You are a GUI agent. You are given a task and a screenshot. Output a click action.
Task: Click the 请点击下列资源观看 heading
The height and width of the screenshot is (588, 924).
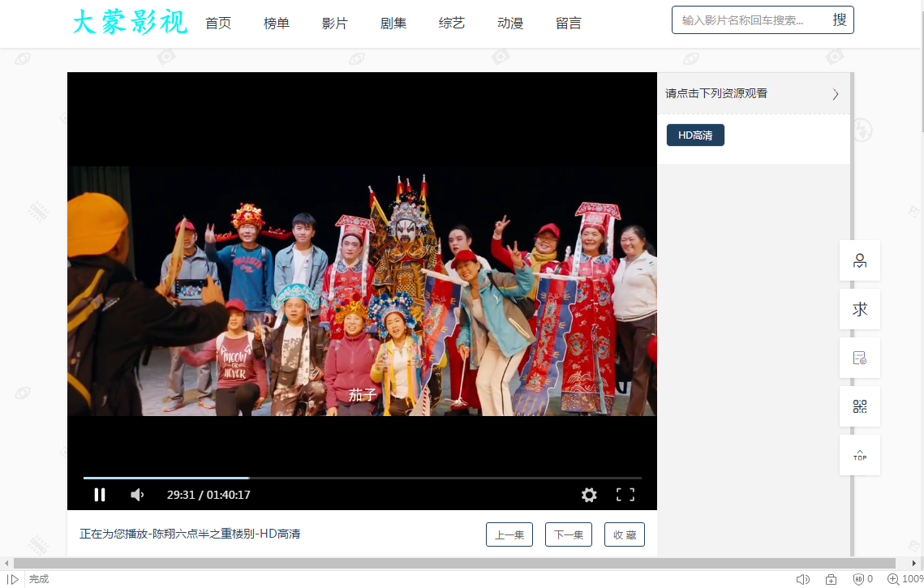click(716, 93)
